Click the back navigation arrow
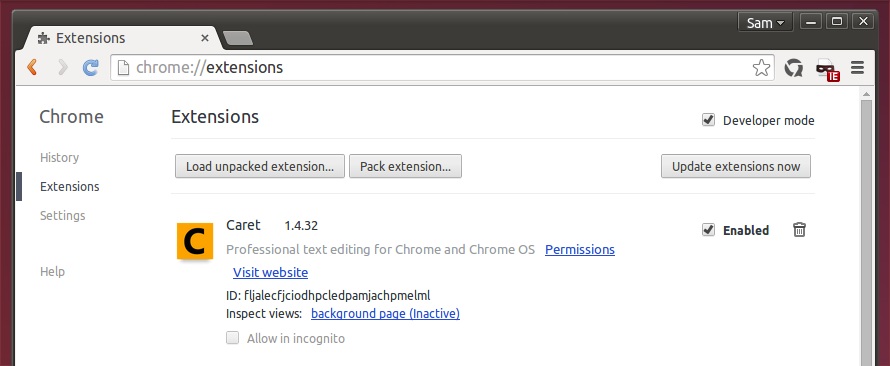Viewport: 890px width, 366px height. click(x=32, y=68)
